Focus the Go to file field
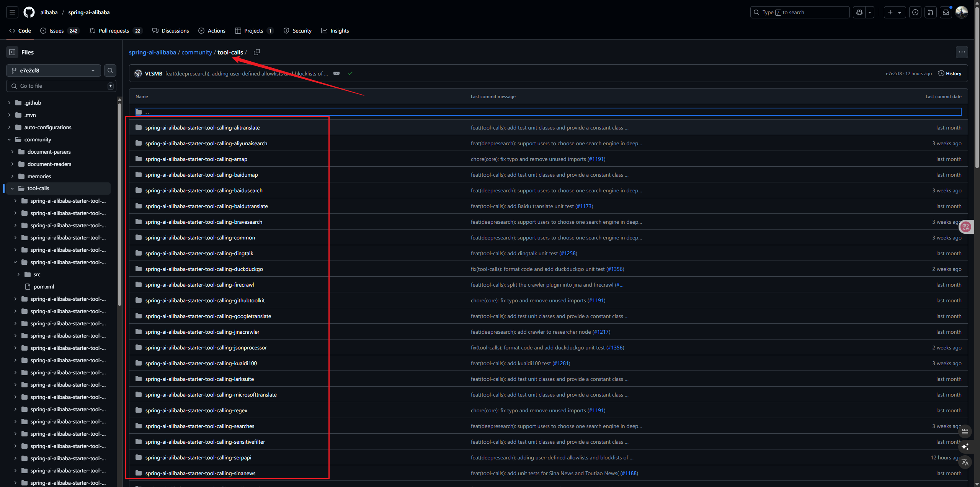Image resolution: width=980 pixels, height=487 pixels. pyautogui.click(x=61, y=86)
